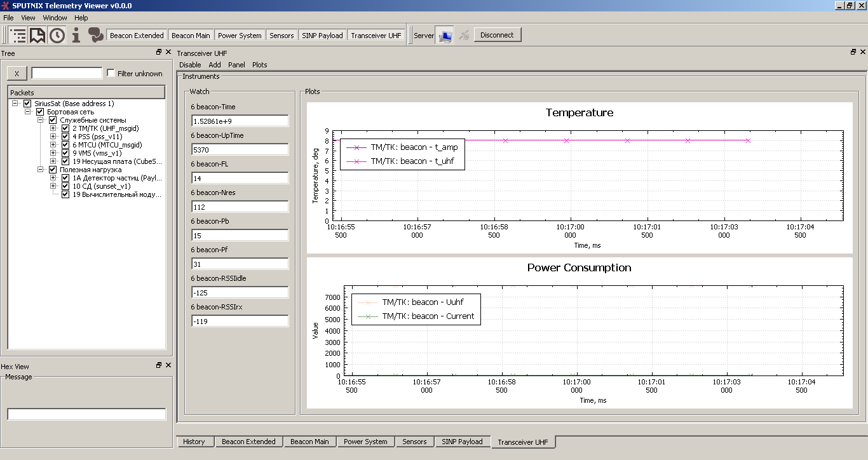The image size is (868, 460).
Task: Open the clock history icon in toolbar
Action: [x=57, y=35]
